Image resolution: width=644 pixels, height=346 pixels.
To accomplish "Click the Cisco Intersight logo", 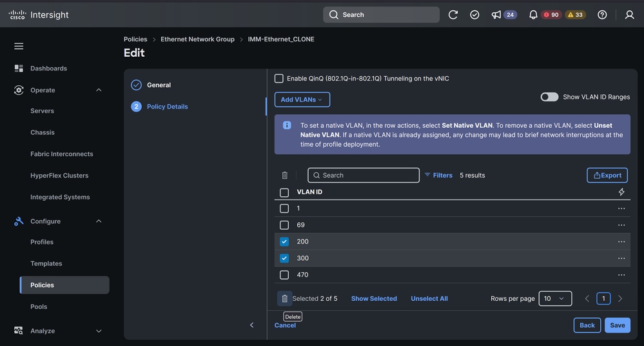I will (39, 15).
